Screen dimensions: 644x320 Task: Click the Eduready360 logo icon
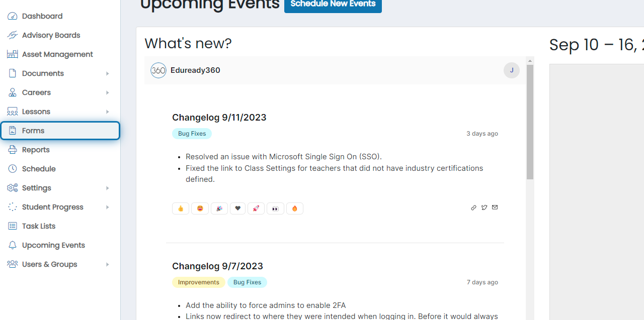point(158,70)
